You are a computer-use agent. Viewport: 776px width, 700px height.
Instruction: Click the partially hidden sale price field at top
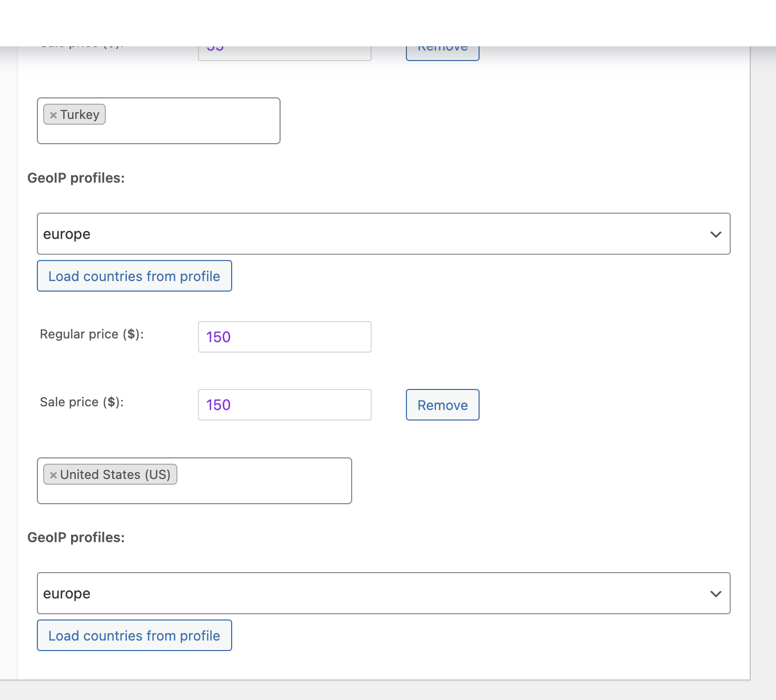click(284, 54)
